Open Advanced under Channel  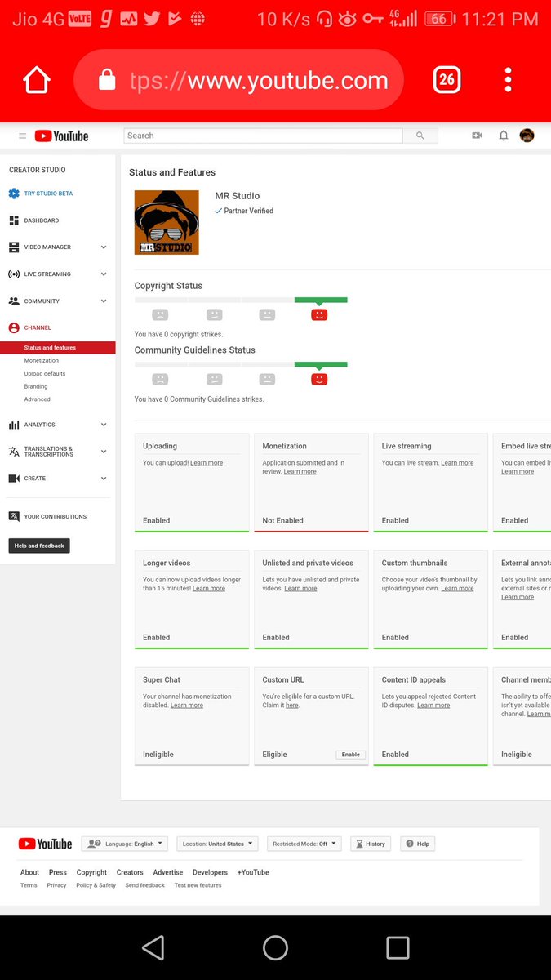coord(38,399)
